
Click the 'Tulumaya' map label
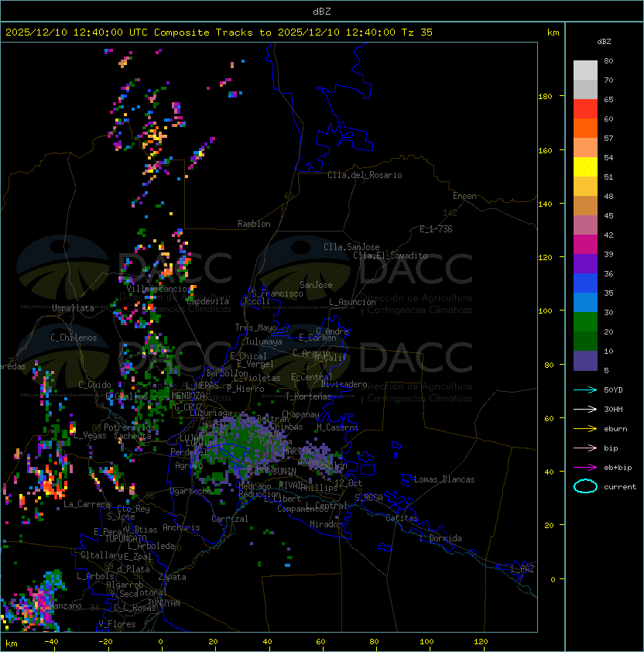click(264, 341)
